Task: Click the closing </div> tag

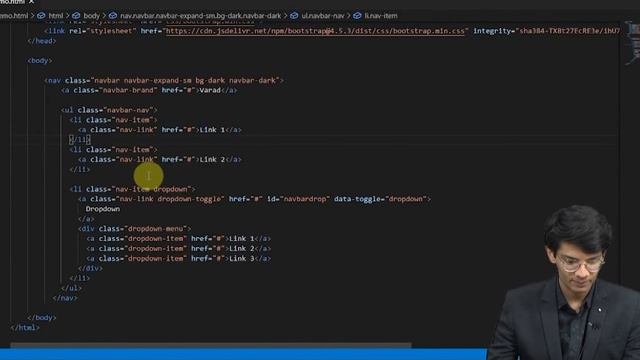Action: [x=90, y=269]
